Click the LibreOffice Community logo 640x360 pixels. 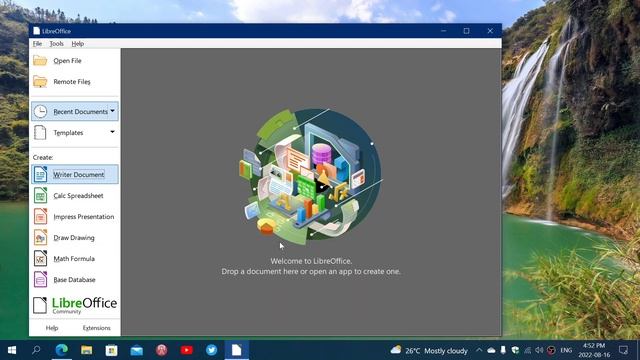click(75, 305)
